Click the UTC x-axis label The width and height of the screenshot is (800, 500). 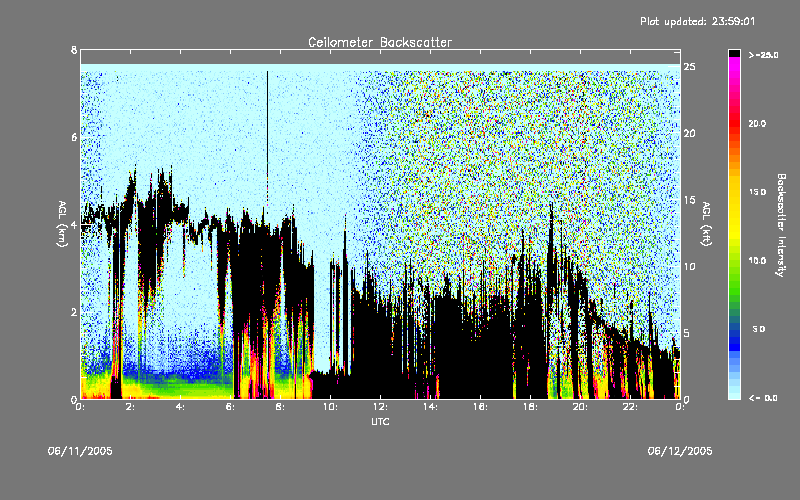tap(380, 422)
